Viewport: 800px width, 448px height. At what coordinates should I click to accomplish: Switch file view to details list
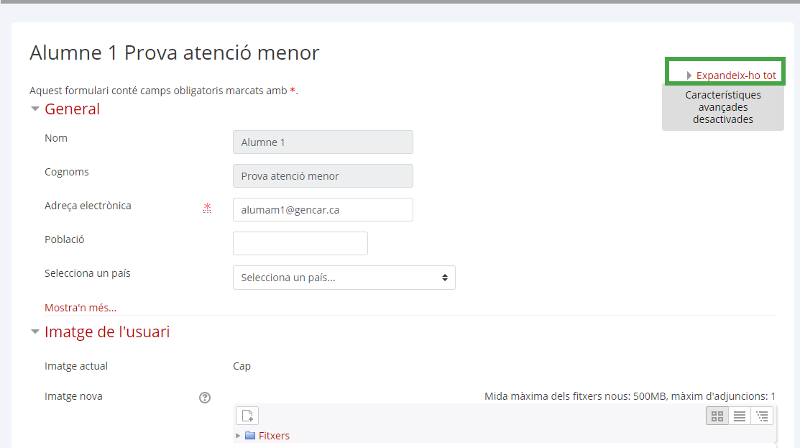[x=740, y=416]
